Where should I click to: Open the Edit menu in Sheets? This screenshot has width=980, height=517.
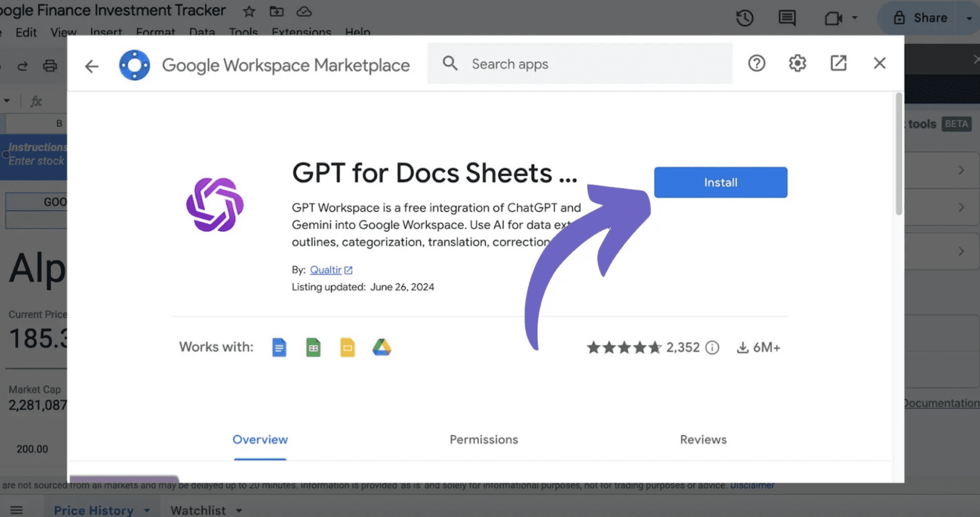[x=26, y=32]
